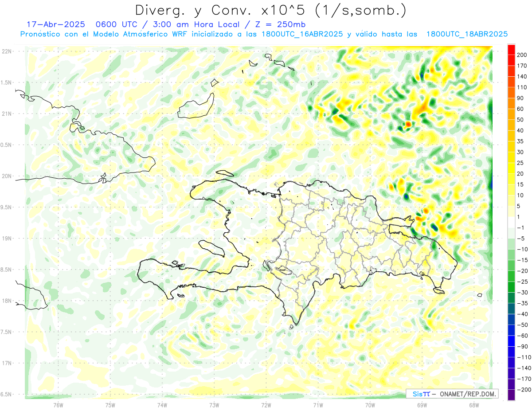Click the '-30' colorbar value label
Screen dimensions: 532x411
[522, 292]
